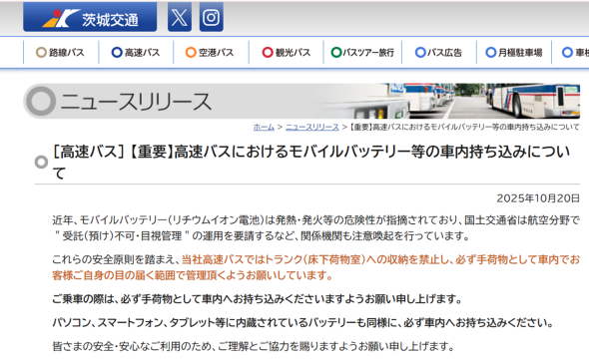The image size is (589, 364).
Task: Click the green circle icon beside バスツアー旅行
Action: 336,52
